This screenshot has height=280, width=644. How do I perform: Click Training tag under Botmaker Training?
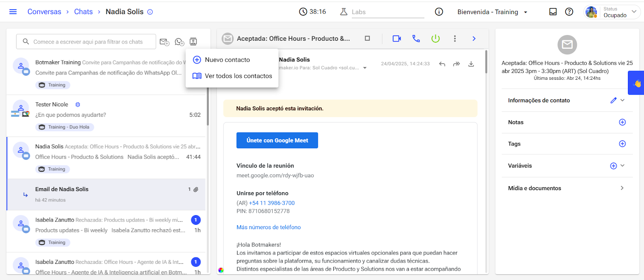(x=53, y=85)
